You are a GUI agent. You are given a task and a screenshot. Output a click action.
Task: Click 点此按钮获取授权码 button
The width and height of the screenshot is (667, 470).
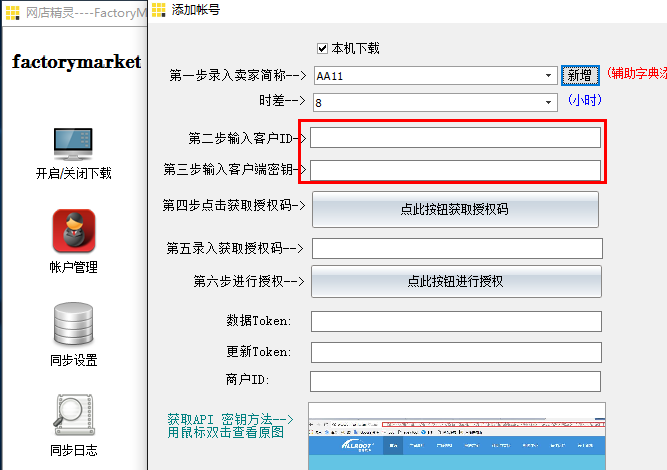[455, 209]
